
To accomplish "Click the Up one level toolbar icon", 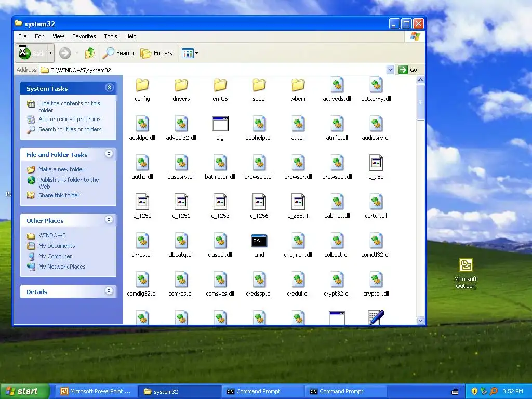I will coord(90,53).
